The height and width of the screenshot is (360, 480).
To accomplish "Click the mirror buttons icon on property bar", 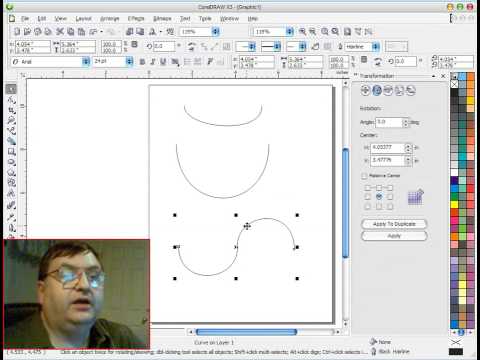I will click(192, 47).
